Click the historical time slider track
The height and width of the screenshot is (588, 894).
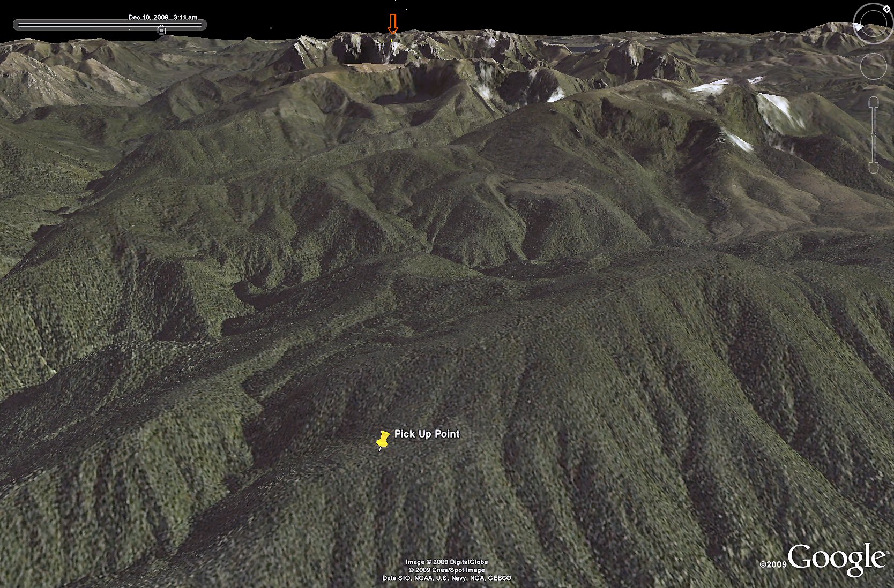click(109, 25)
